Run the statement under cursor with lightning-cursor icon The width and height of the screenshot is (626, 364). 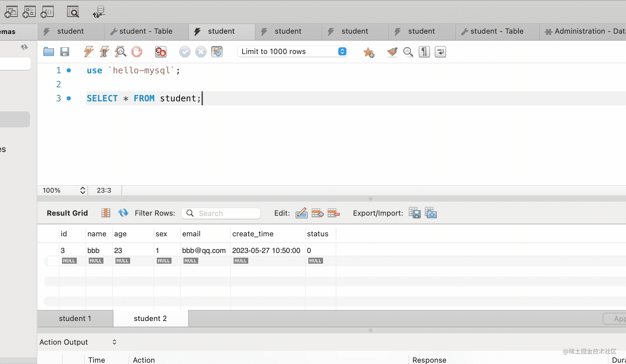pyautogui.click(x=104, y=52)
